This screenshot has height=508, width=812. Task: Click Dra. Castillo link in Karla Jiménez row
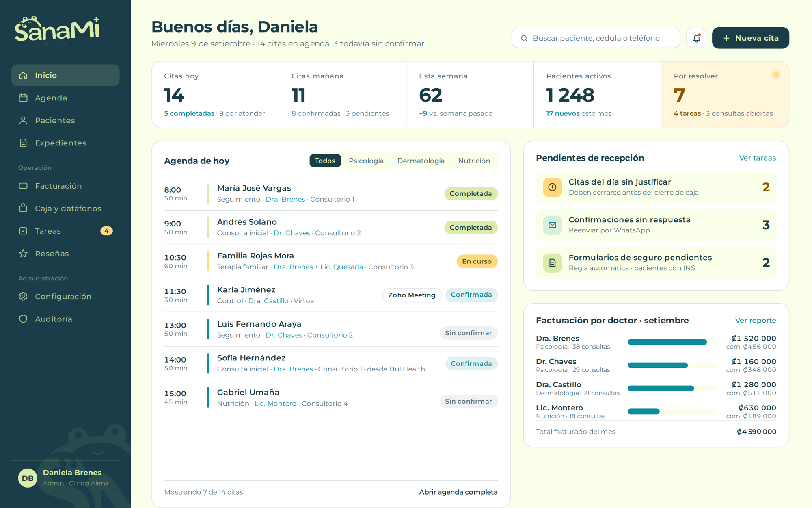pyautogui.click(x=268, y=301)
